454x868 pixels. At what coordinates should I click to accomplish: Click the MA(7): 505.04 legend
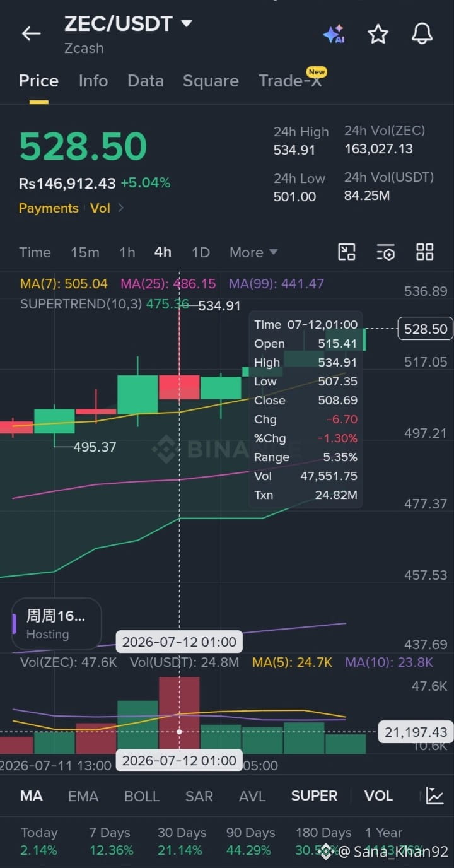point(64,284)
